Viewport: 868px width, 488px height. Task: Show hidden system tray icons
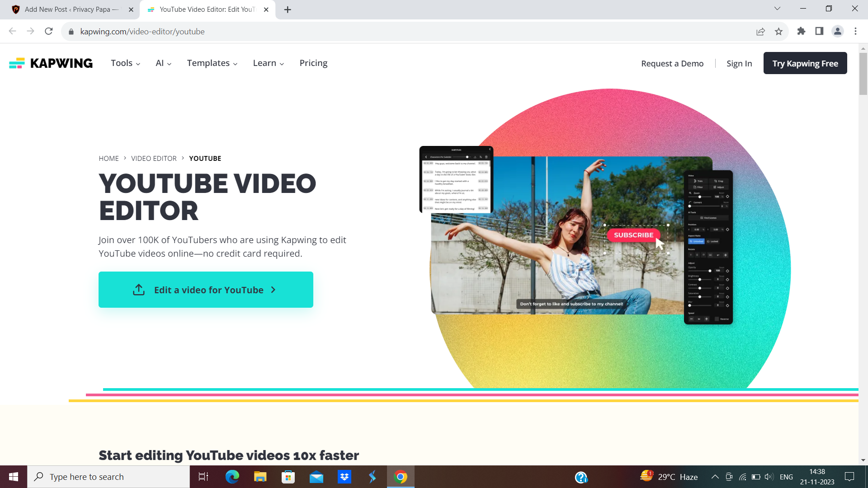click(715, 477)
